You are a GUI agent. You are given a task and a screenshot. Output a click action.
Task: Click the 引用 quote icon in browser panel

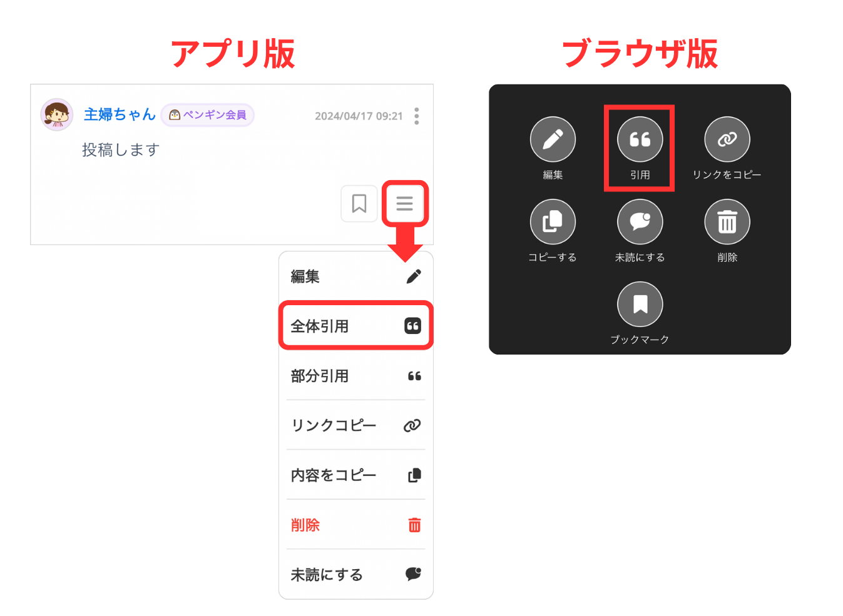(640, 139)
